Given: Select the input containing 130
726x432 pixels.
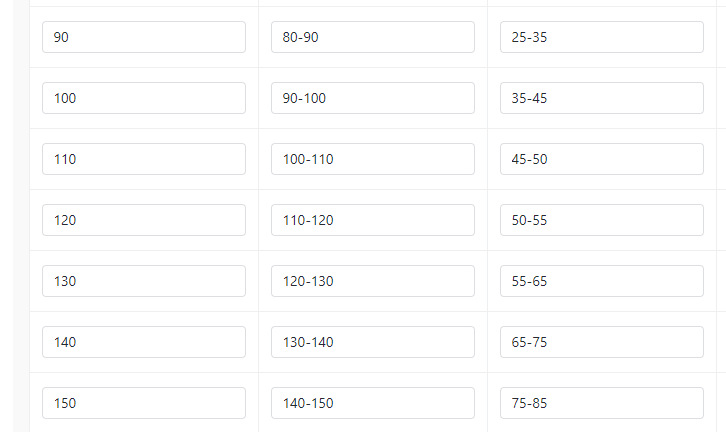Looking at the screenshot, I should [x=144, y=281].
